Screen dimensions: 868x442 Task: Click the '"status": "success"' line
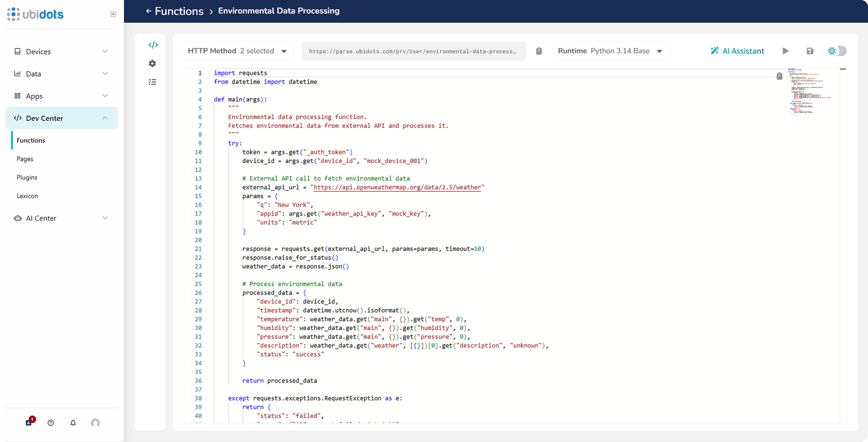[x=290, y=354]
